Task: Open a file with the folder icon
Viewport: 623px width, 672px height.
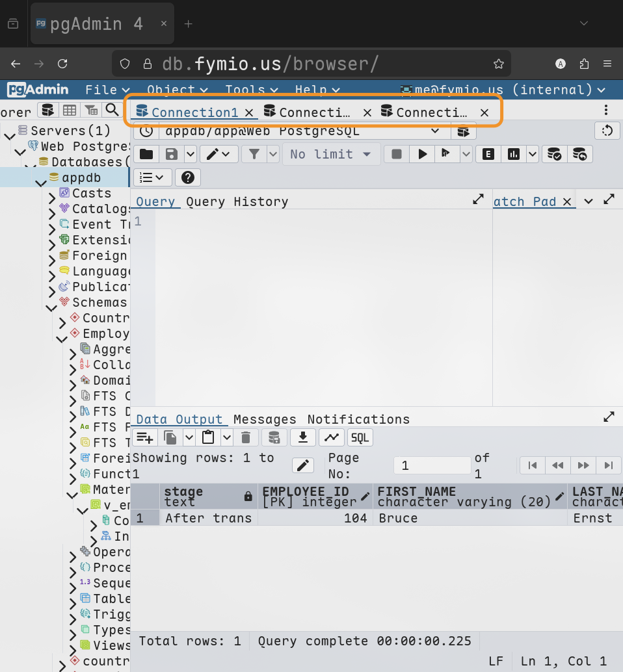Action: pyautogui.click(x=146, y=154)
